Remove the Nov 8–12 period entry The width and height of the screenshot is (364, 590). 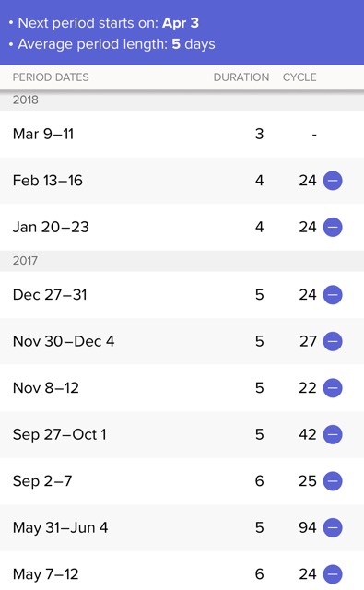coord(333,388)
